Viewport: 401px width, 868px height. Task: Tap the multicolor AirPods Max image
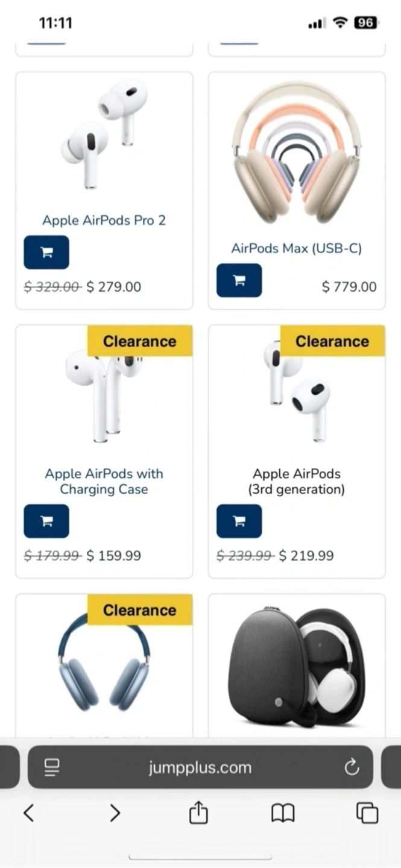[x=296, y=151]
